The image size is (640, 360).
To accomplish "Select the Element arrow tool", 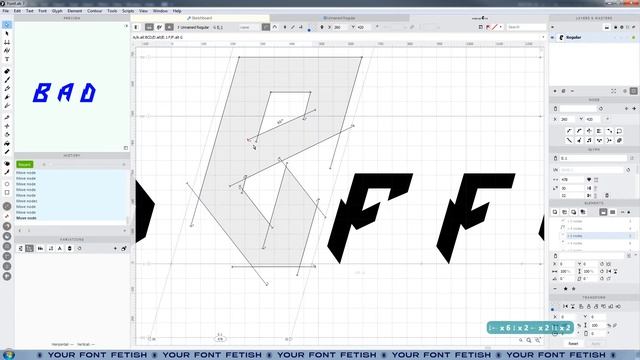I will pyautogui.click(x=7, y=33).
